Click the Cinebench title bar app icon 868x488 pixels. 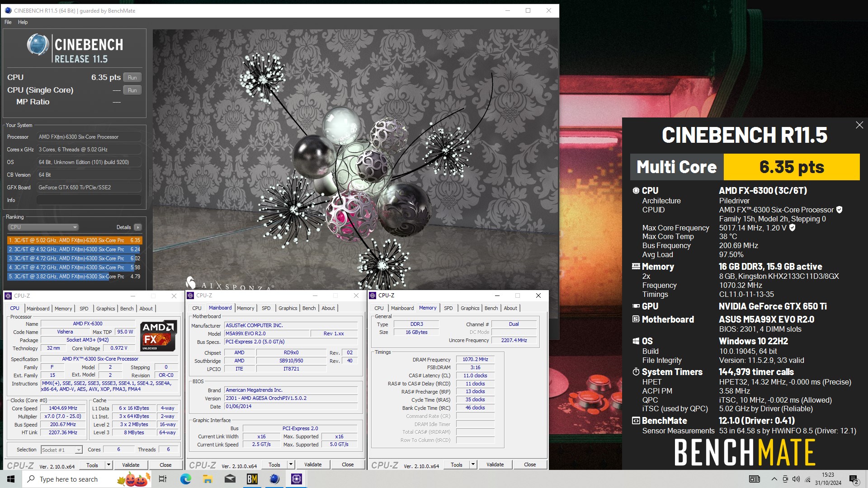click(x=8, y=10)
